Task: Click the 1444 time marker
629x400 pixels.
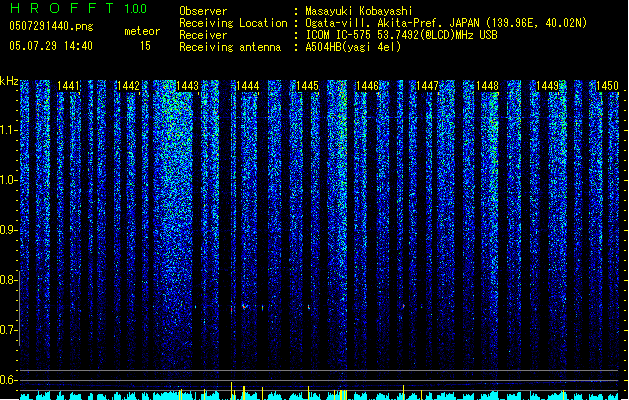Action: (248, 86)
